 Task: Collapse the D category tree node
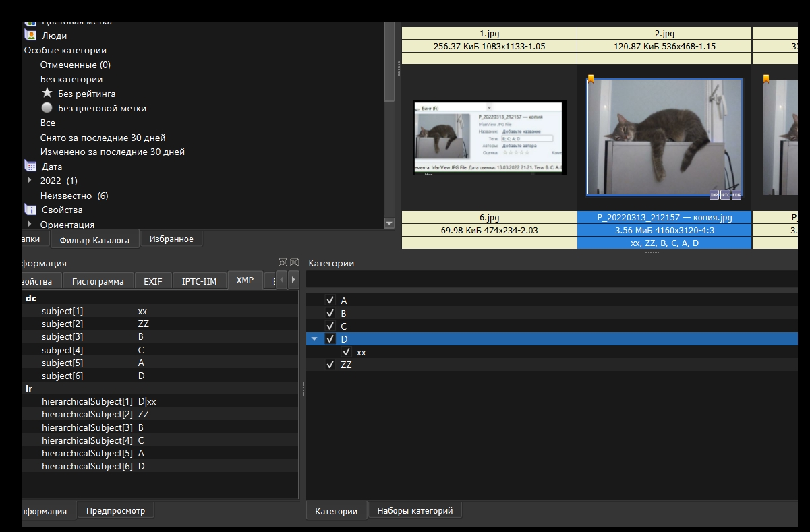tap(314, 339)
